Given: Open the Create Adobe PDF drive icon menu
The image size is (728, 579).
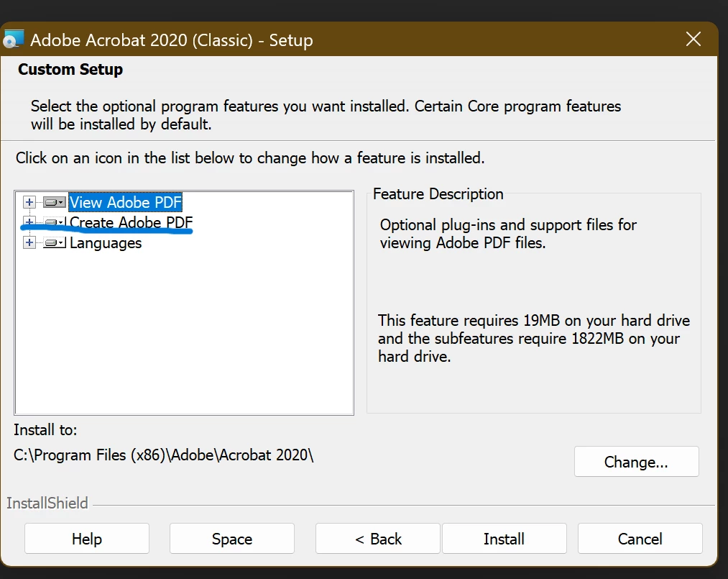Looking at the screenshot, I should coord(55,223).
